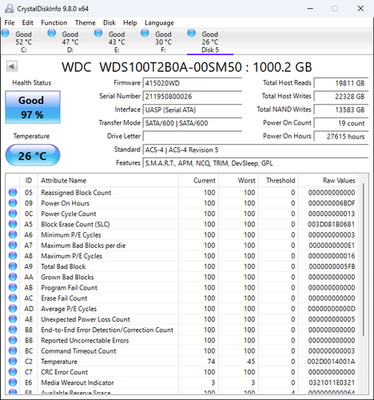Click Total NAND Writes value 13583 GB
374x400 pixels.
pyautogui.click(x=341, y=110)
